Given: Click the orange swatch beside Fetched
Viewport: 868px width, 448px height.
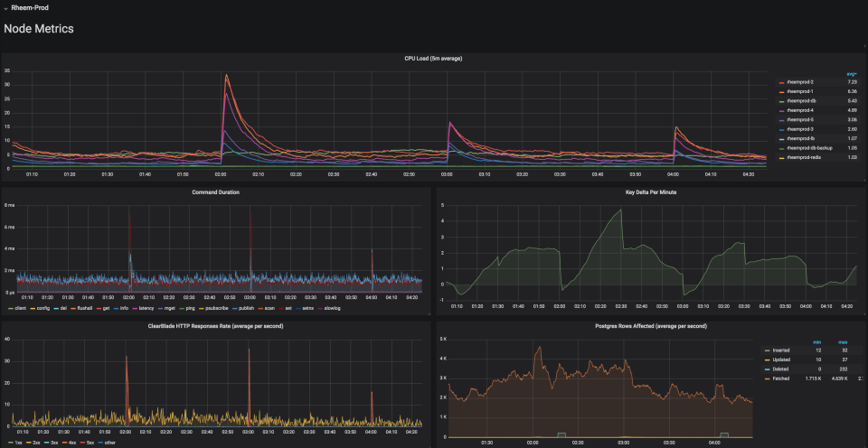Looking at the screenshot, I should (767, 378).
